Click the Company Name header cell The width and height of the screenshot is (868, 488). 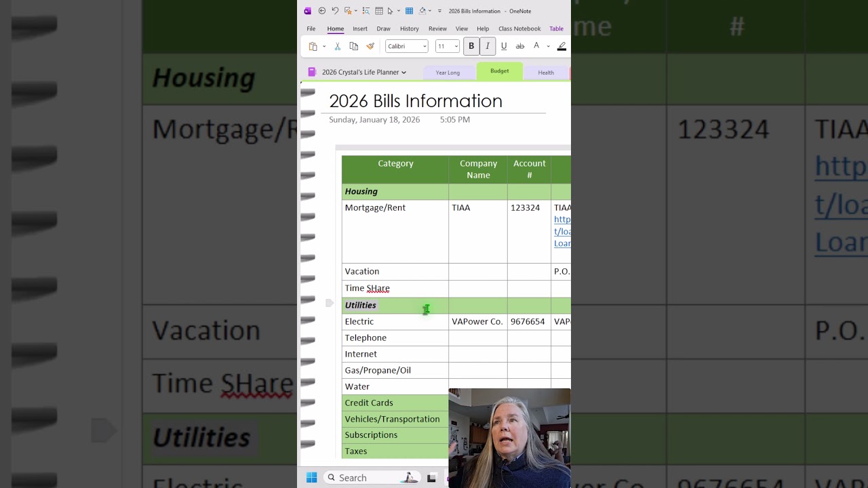[x=478, y=169]
